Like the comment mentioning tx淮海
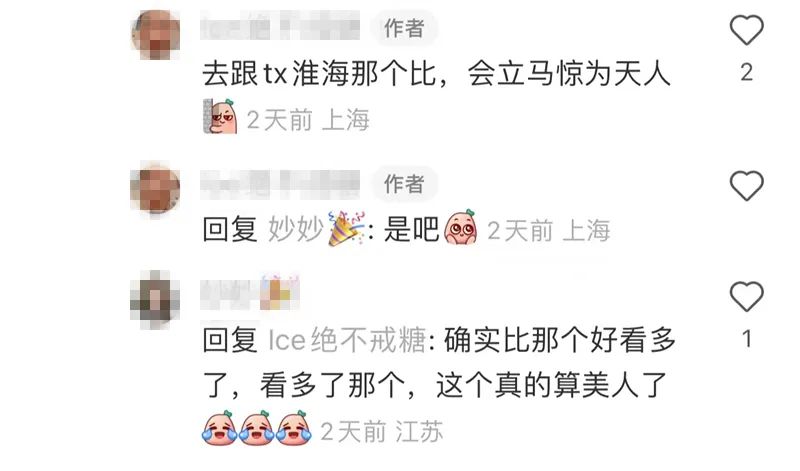Screen dimensions: 800x471 [x=746, y=30]
